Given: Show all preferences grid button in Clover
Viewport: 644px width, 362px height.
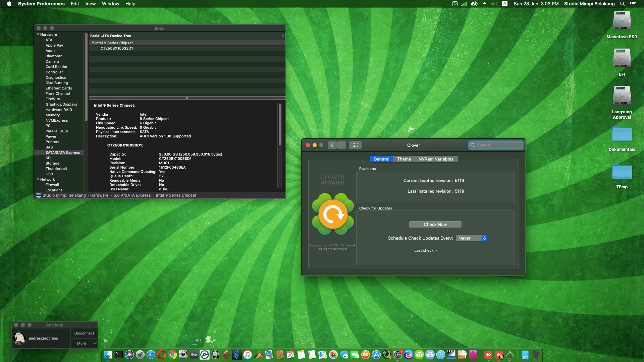Looking at the screenshot, I should click(x=355, y=145).
